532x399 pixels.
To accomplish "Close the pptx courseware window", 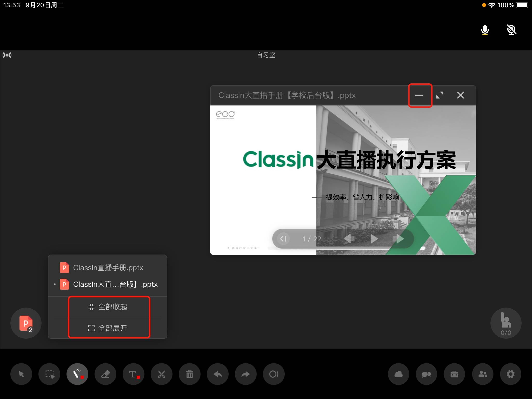I will pyautogui.click(x=461, y=95).
